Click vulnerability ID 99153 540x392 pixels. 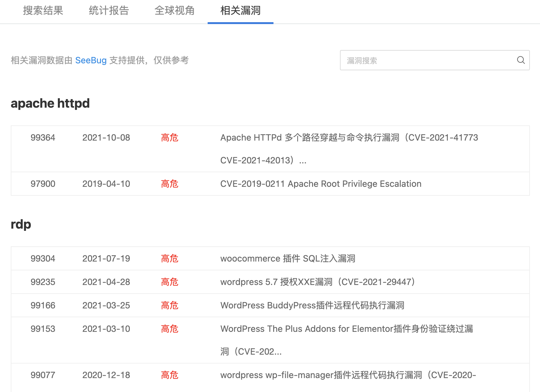[x=43, y=329]
